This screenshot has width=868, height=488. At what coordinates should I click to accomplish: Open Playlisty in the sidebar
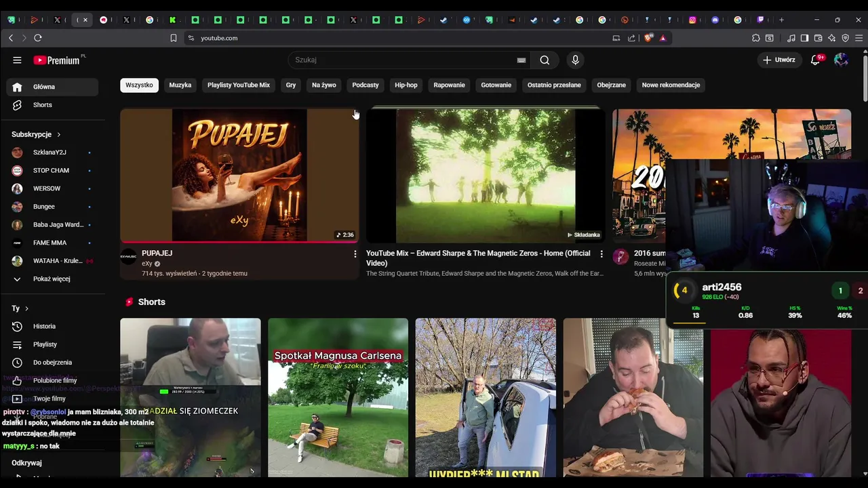[53, 344]
